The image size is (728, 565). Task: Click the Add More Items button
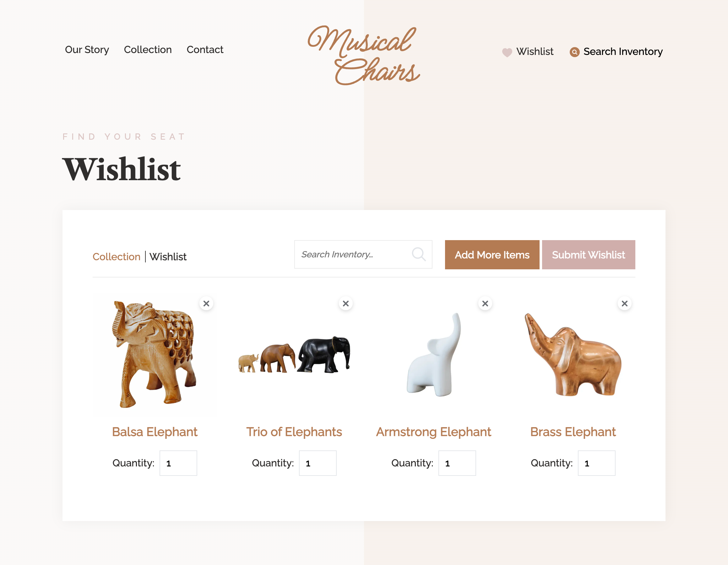pyautogui.click(x=492, y=255)
